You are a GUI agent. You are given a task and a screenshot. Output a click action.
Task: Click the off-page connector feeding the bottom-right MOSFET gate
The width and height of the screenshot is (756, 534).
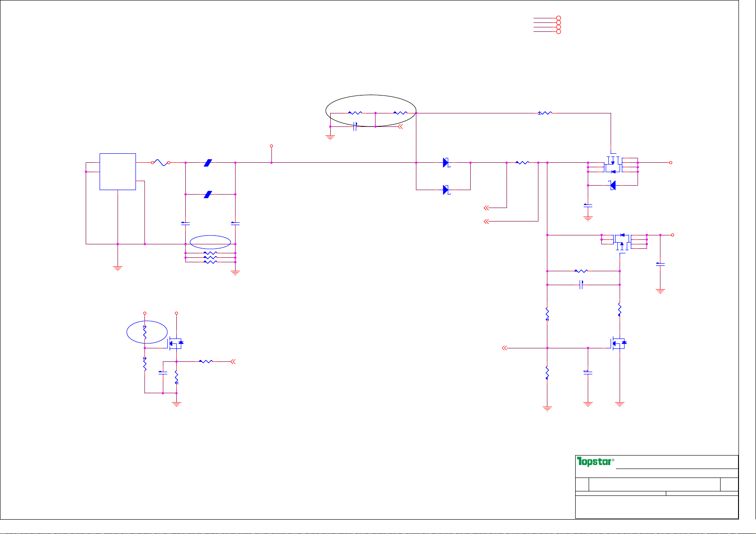click(504, 348)
